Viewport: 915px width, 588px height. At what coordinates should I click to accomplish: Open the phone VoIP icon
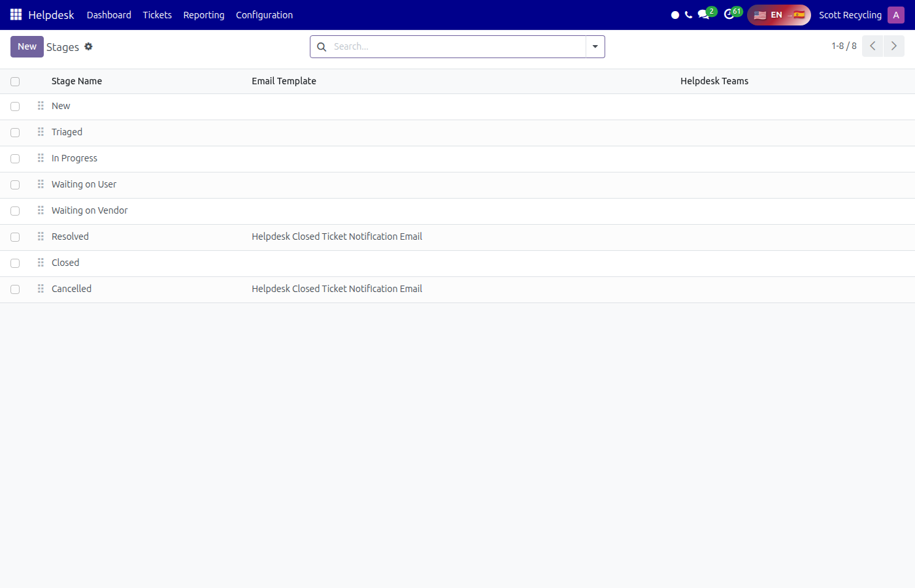688,15
